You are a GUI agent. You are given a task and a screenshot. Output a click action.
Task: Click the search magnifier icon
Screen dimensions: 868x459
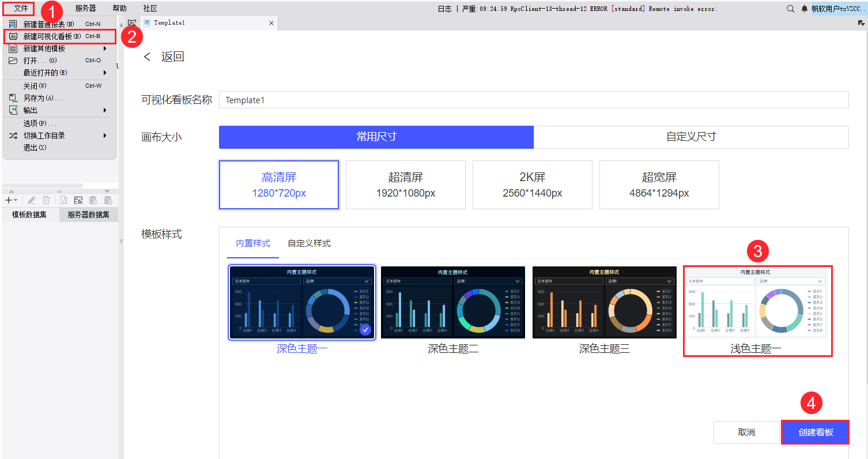(x=791, y=9)
